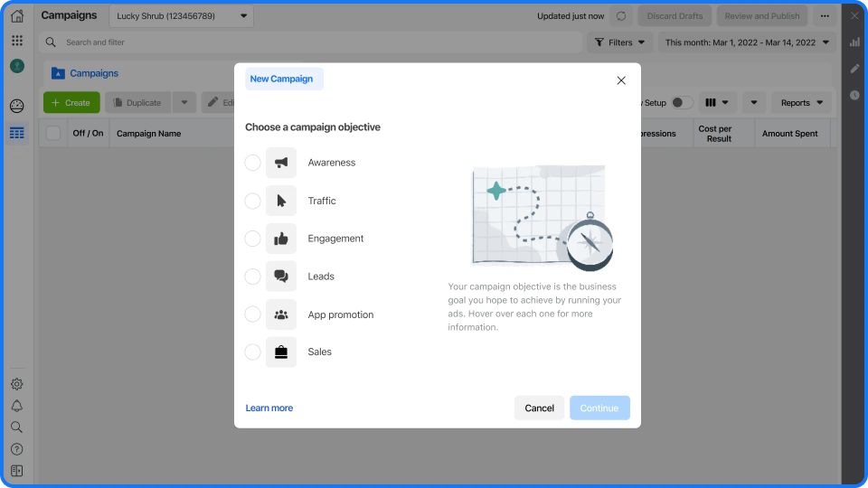The height and width of the screenshot is (488, 868).
Task: Open the charts icon in right panel
Action: pyautogui.click(x=854, y=42)
